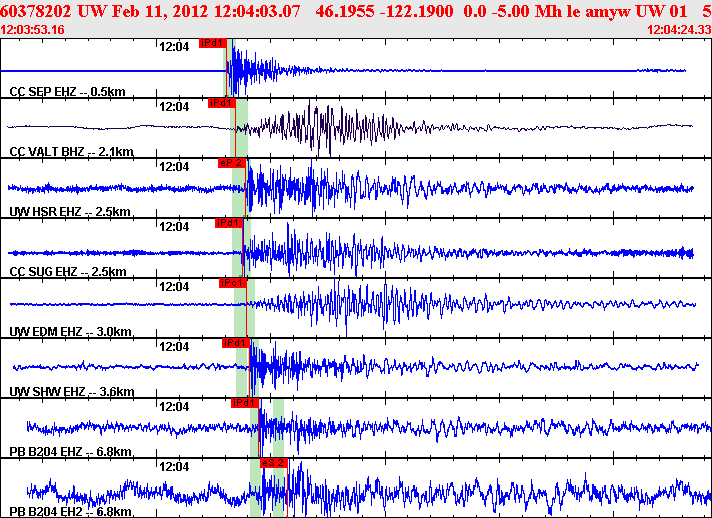Click the UW HSR EHZ -- 2.5km station label
This screenshot has width=712, height=518.
tap(70, 211)
